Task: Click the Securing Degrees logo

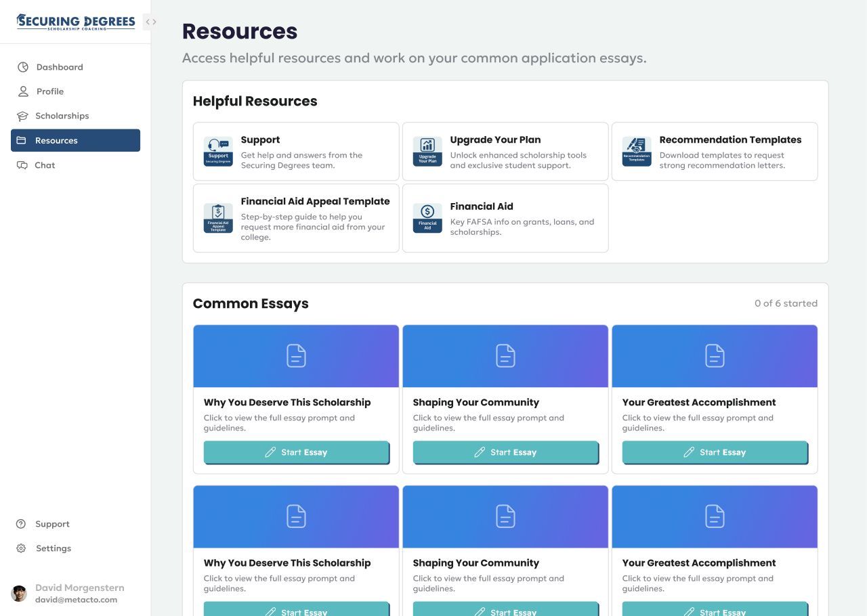Action: point(76,22)
